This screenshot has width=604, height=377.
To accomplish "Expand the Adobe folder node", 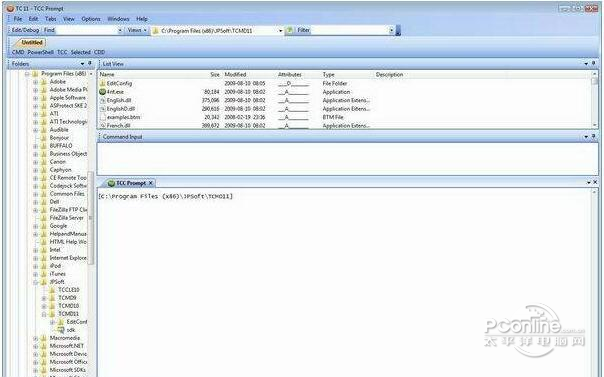I will 35,82.
